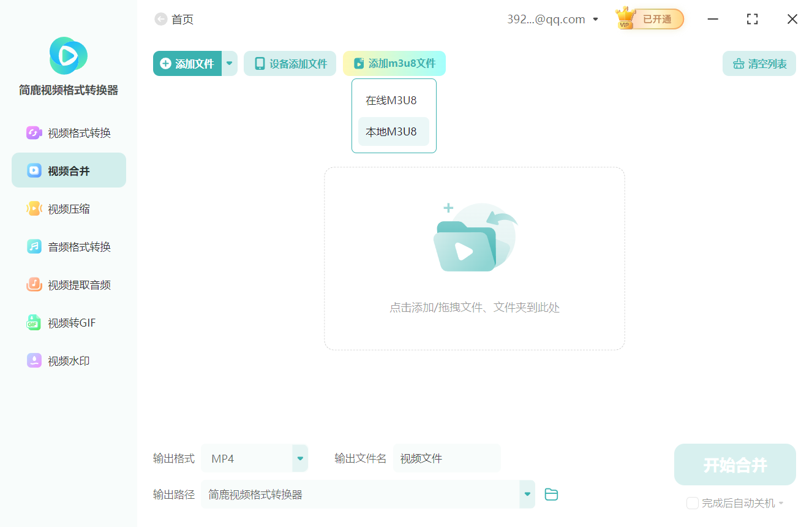The height and width of the screenshot is (527, 812).
Task: Click 清空列表 to clear the list
Action: coord(759,63)
